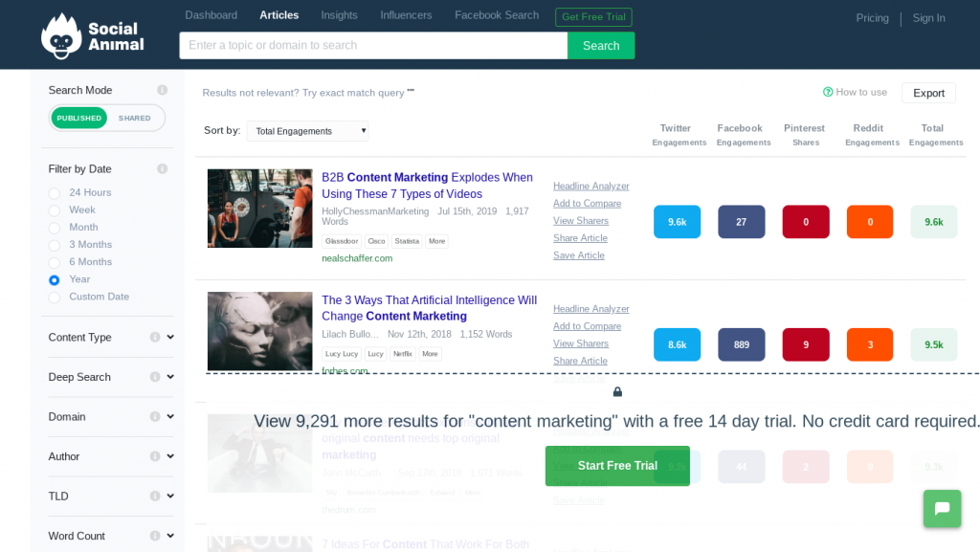The width and height of the screenshot is (980, 552).
Task: Select the 6 Months date filter
Action: tap(55, 262)
